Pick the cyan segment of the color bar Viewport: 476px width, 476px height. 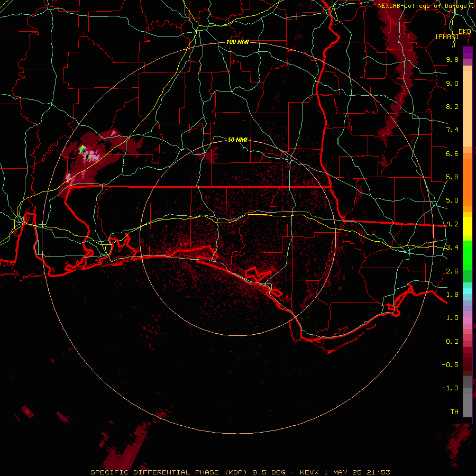467,291
